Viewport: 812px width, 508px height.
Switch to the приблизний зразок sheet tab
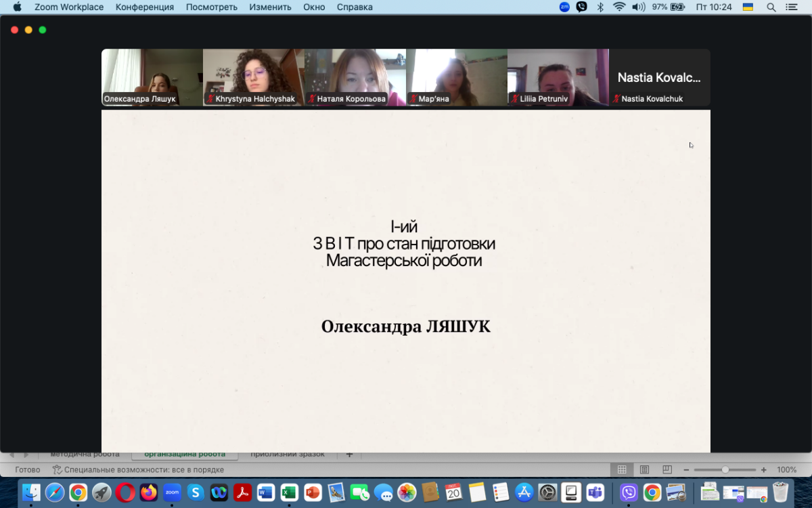(288, 454)
